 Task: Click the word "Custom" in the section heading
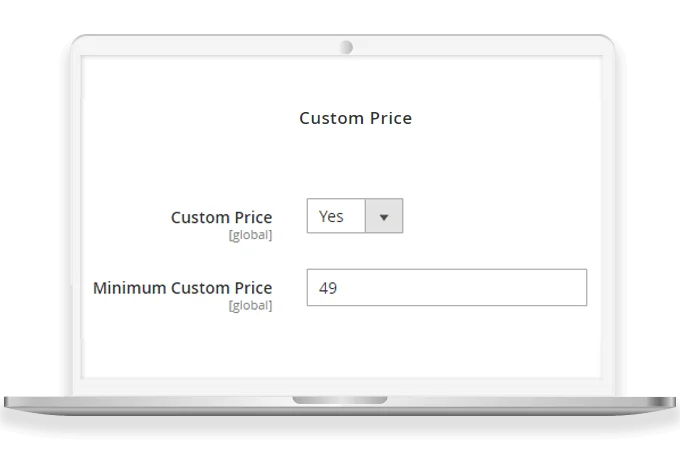pos(329,118)
